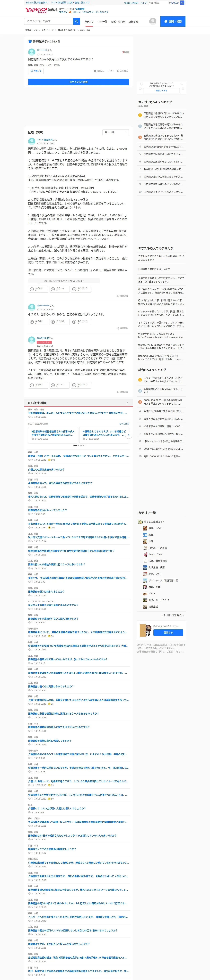Click the ショッピング category icon
The image size is (210, 980).
[145, 554]
